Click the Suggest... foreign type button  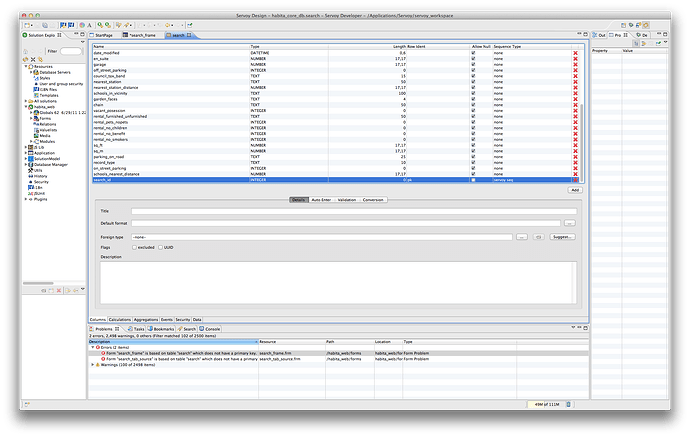[562, 237]
